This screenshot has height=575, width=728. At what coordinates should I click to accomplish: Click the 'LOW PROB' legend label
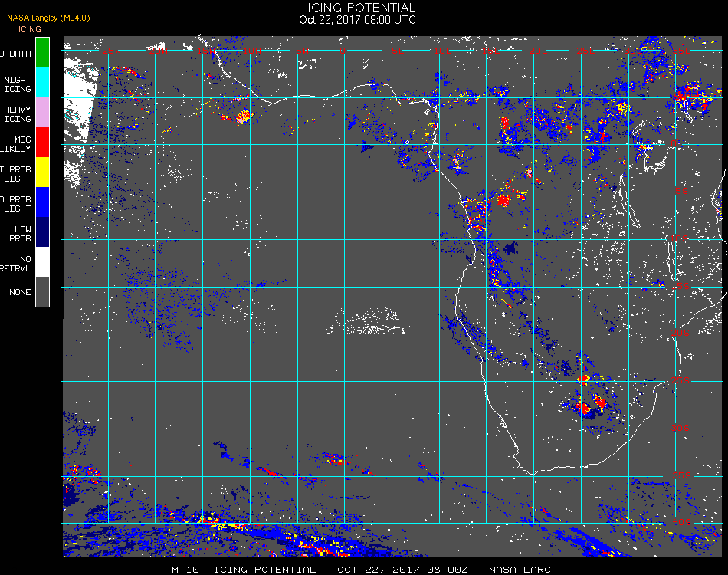pyautogui.click(x=20, y=234)
